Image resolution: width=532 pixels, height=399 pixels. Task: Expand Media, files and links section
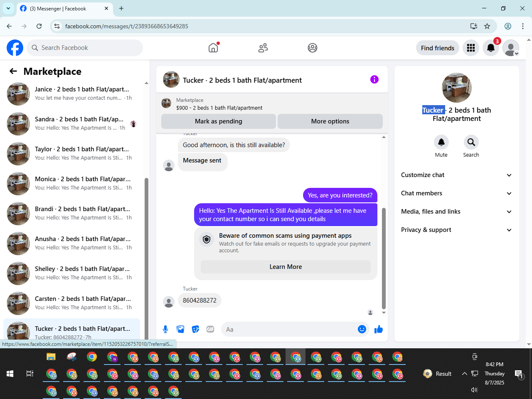pyautogui.click(x=456, y=212)
